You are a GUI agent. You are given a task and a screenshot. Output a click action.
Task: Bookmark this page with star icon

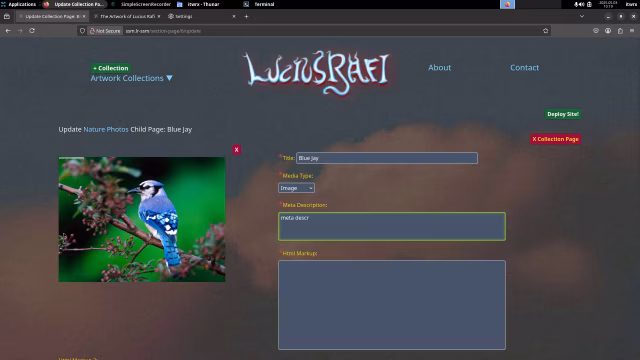(x=546, y=31)
